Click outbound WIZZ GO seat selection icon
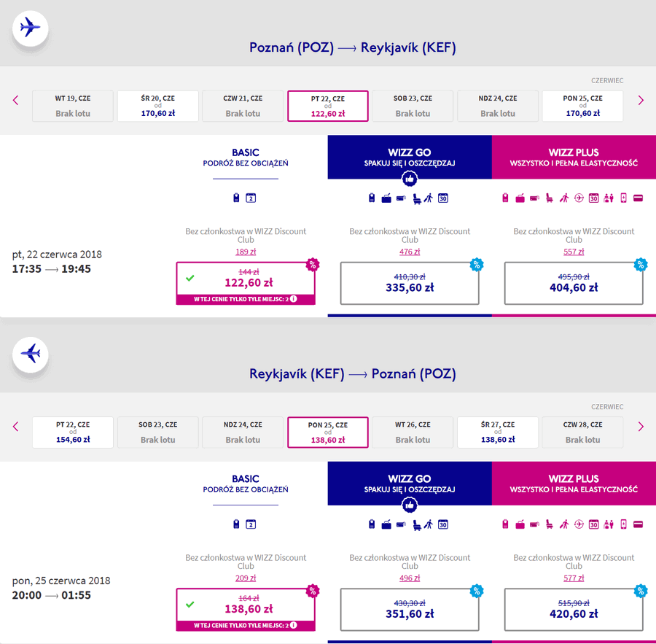656x644 pixels. tap(417, 198)
